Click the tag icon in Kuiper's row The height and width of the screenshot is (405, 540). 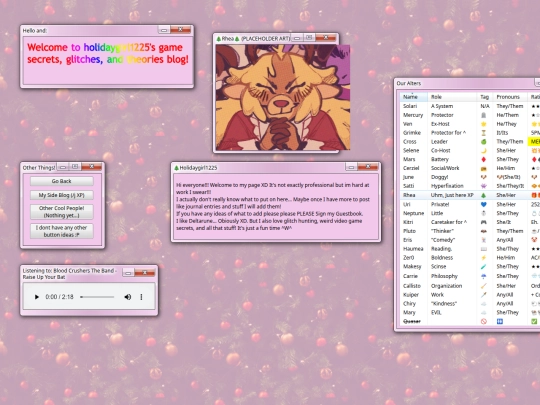coord(484,295)
